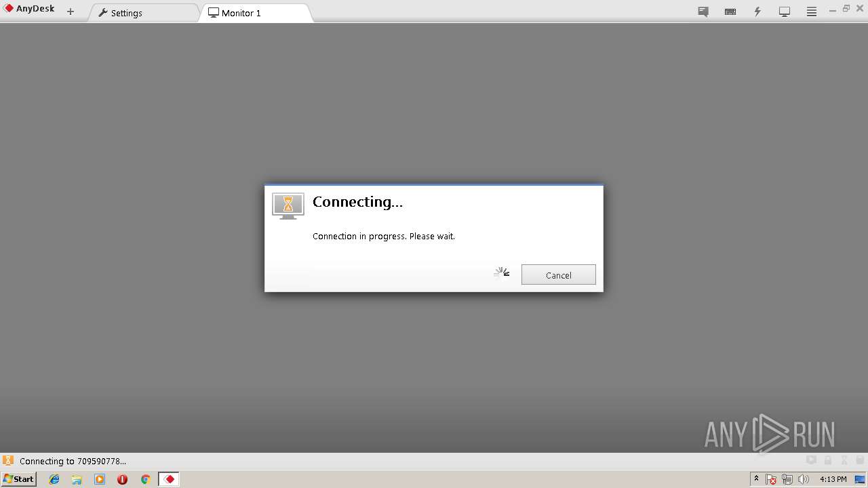
Task: Open the Action Center flag icon
Action: point(771,479)
